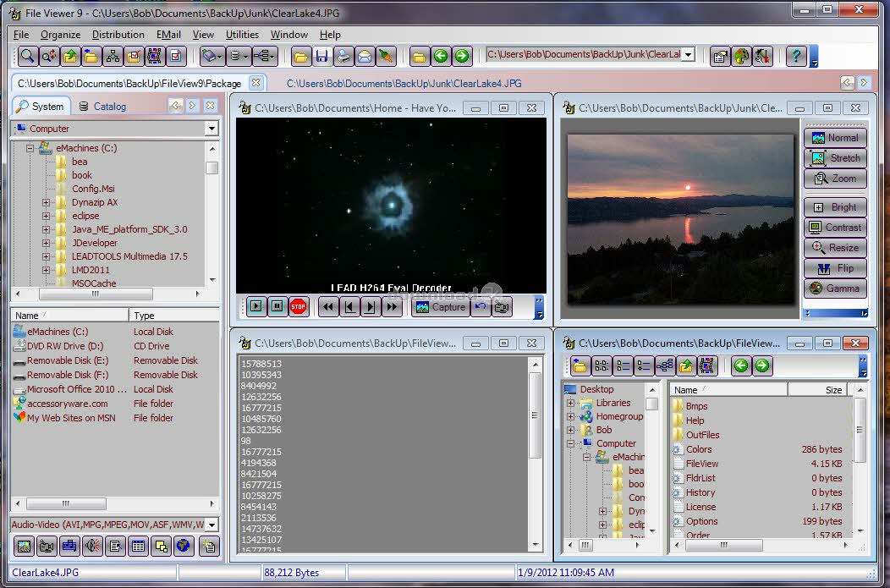Click the magnifying glass icon in main toolbar
This screenshot has height=588, width=890.
point(28,57)
